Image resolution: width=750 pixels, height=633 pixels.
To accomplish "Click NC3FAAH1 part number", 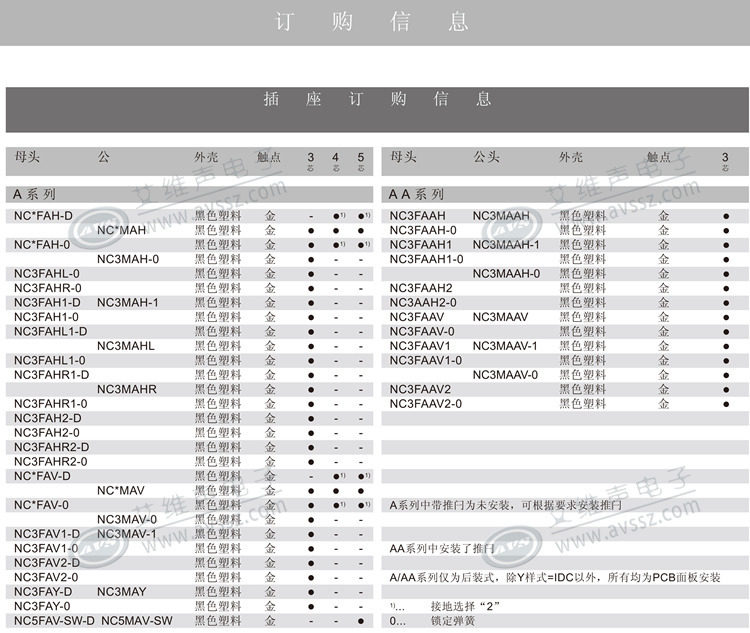I will tap(420, 244).
